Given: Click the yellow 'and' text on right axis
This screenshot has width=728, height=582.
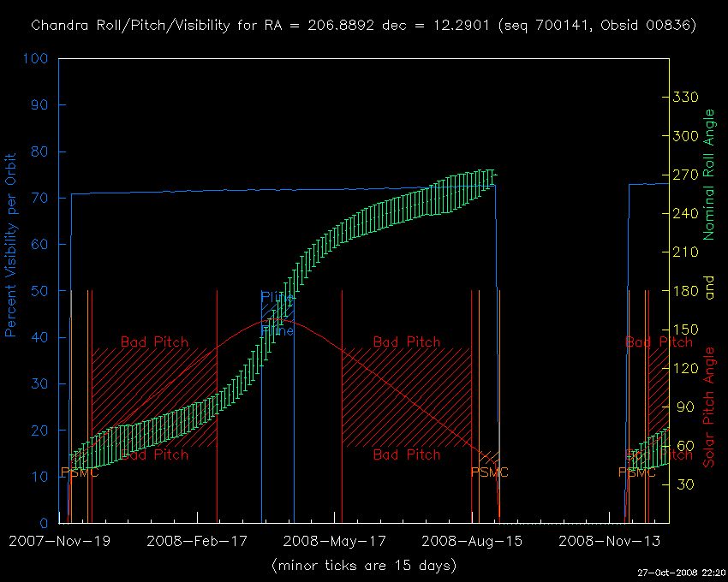Looking at the screenshot, I should pos(708,290).
